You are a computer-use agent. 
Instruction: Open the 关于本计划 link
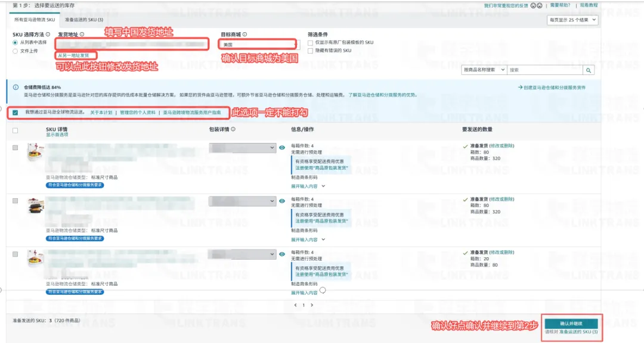click(101, 113)
